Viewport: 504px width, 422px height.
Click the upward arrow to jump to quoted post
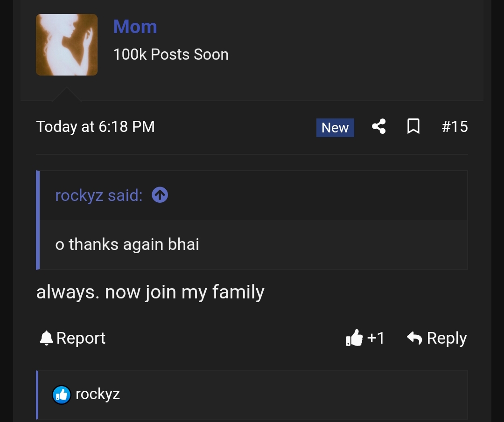tap(159, 195)
